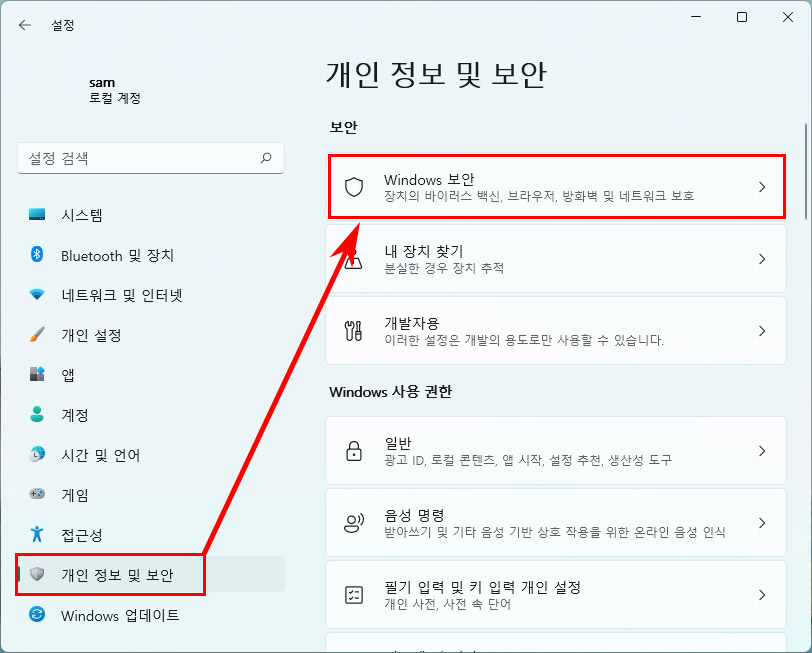Maximize the Settings window

[x=742, y=17]
